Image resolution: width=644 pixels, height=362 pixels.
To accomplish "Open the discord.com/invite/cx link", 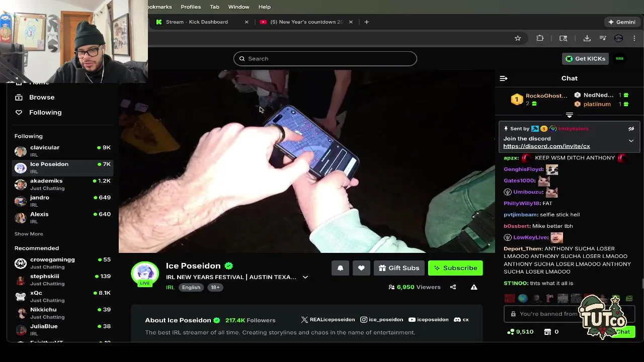I will (x=546, y=146).
